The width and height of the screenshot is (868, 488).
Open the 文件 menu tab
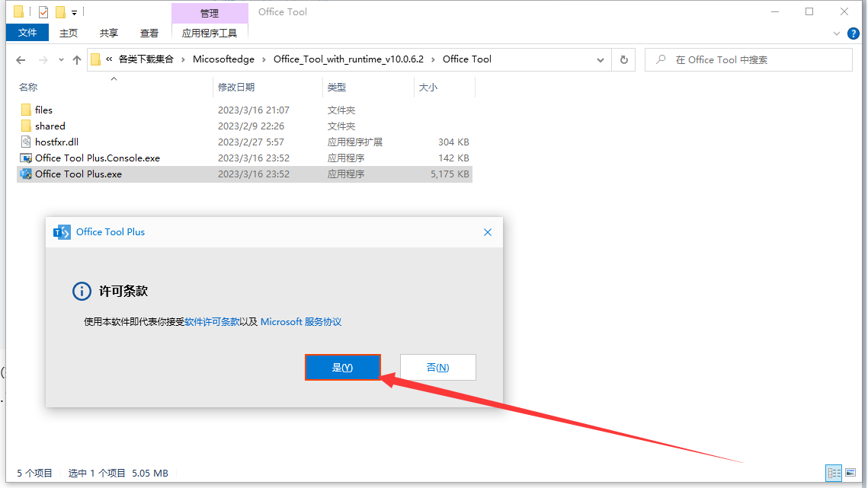point(27,33)
